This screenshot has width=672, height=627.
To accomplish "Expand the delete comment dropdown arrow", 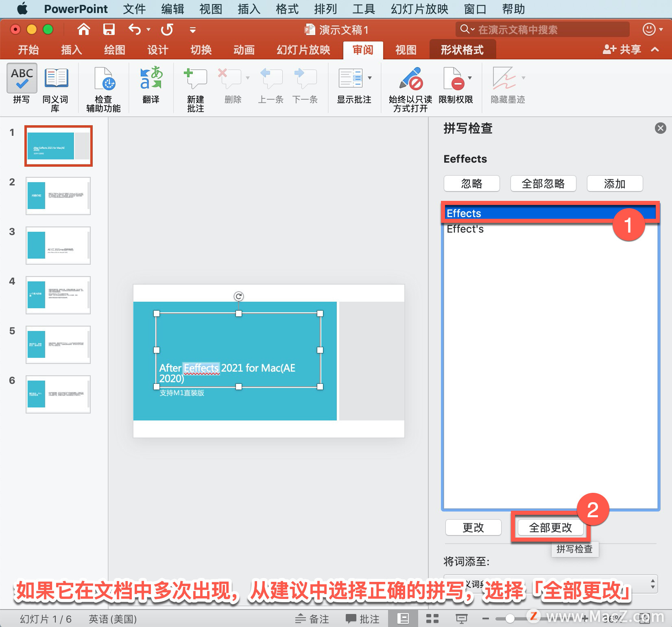I will point(247,78).
